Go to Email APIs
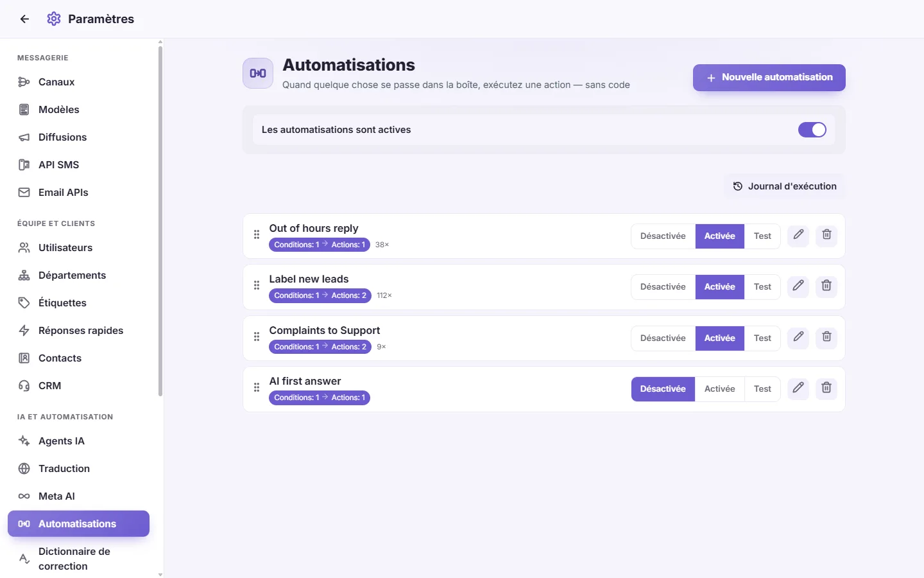This screenshot has width=924, height=578. point(78,193)
